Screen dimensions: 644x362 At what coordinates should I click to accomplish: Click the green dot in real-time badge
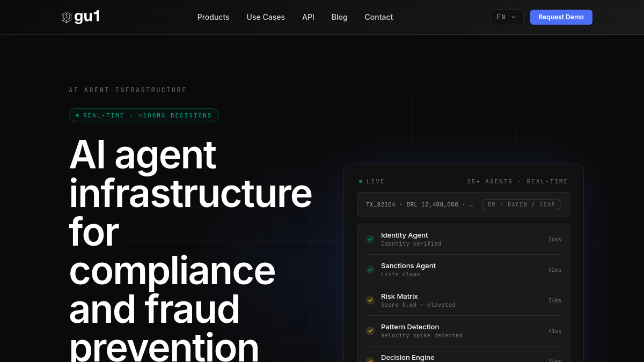pos(77,115)
